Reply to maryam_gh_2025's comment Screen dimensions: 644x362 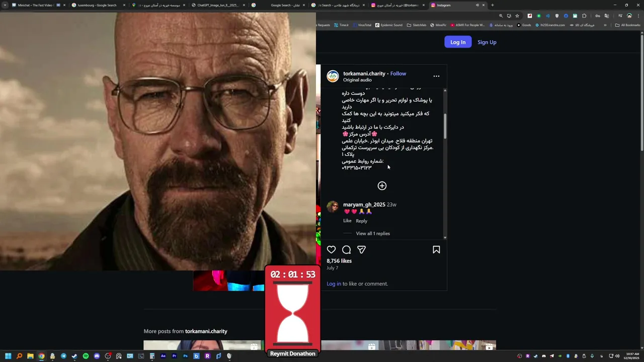pyautogui.click(x=361, y=221)
